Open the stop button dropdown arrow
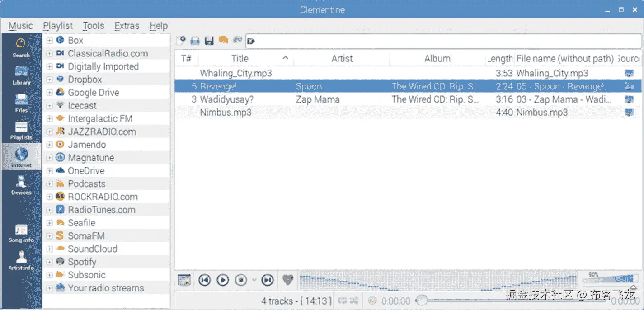 pos(254,280)
